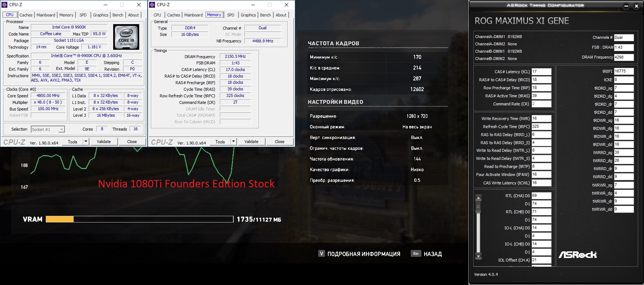
Task: Click the tCKE value field
Action: pos(624,80)
